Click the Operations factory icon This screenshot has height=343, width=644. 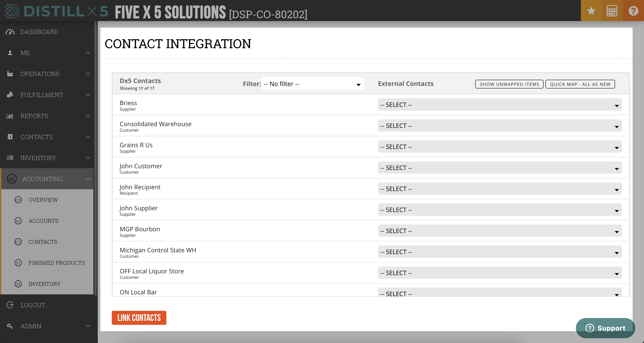pos(10,74)
